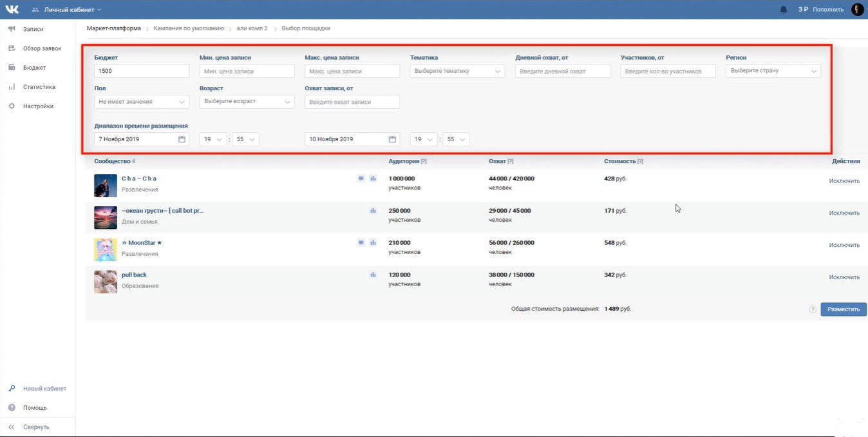This screenshot has height=437, width=868.
Task: Open the Возраст age dropdown
Action: pos(247,102)
